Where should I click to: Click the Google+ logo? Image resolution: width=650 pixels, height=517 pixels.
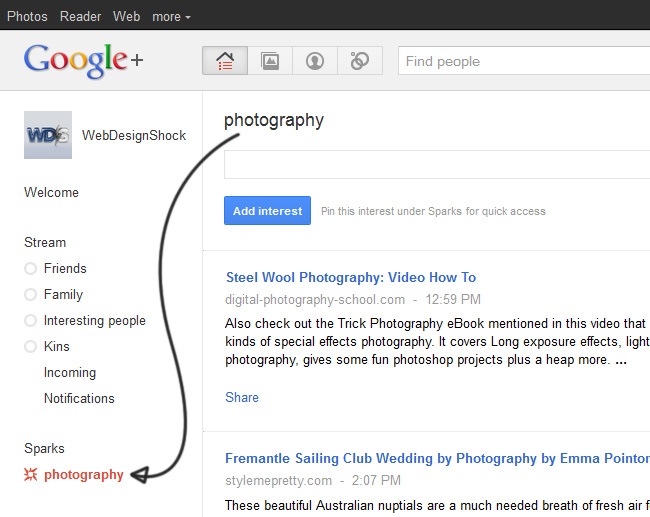point(84,61)
